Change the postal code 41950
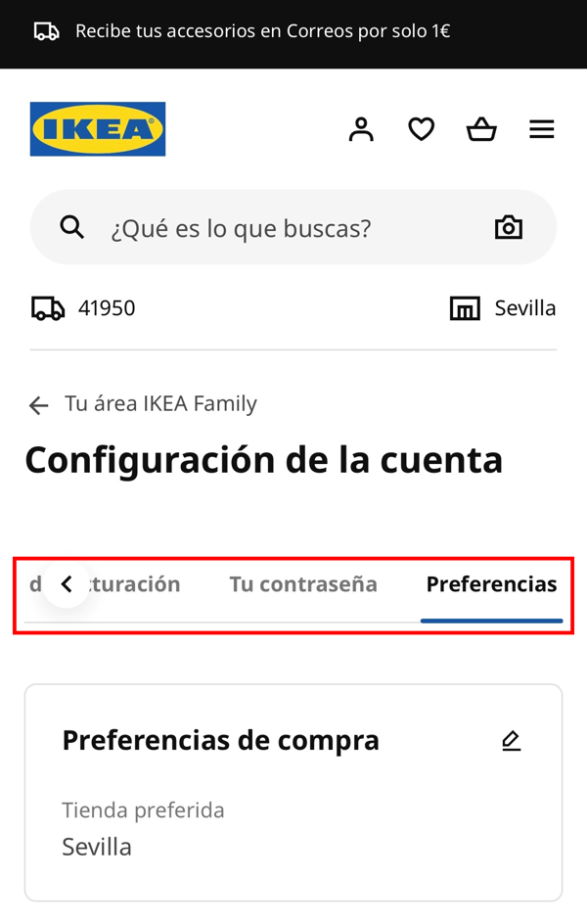The height and width of the screenshot is (924, 587). point(107,308)
